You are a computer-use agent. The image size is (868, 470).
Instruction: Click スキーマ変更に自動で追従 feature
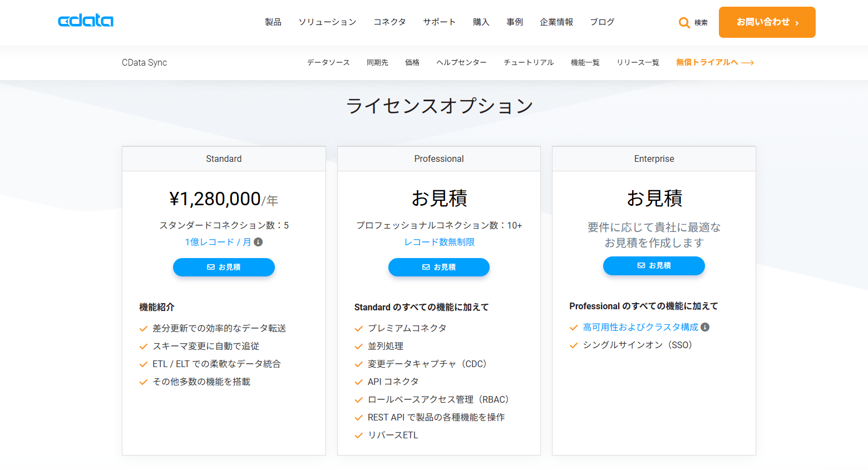(206, 346)
